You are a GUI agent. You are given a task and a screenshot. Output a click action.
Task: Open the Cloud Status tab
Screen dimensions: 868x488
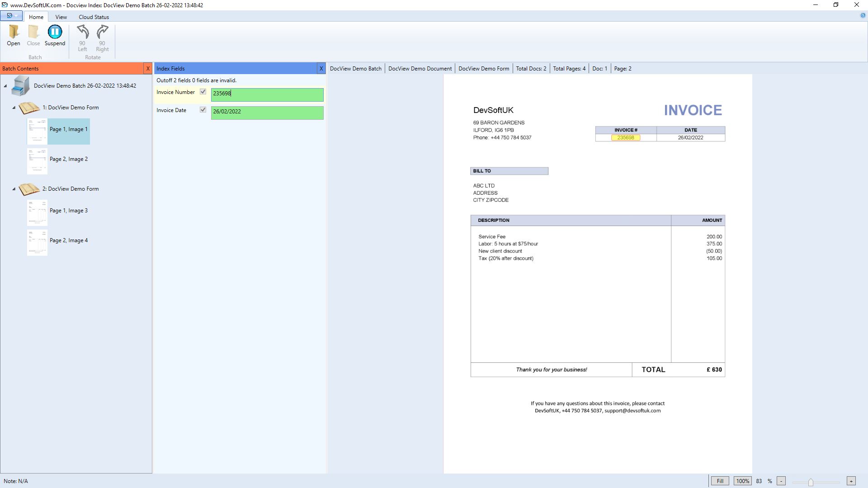pos(93,17)
